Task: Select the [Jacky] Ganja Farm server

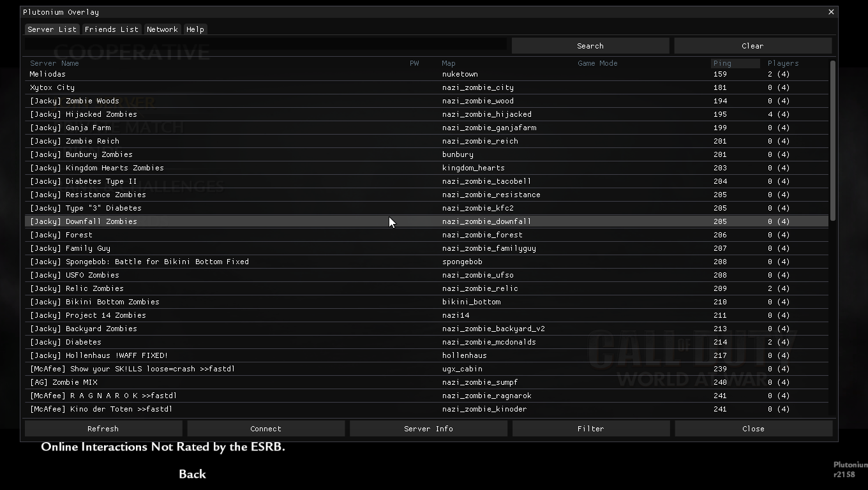Action: (426, 128)
